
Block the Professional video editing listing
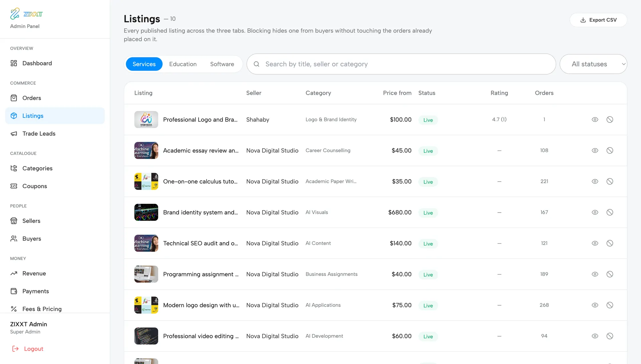610,336
